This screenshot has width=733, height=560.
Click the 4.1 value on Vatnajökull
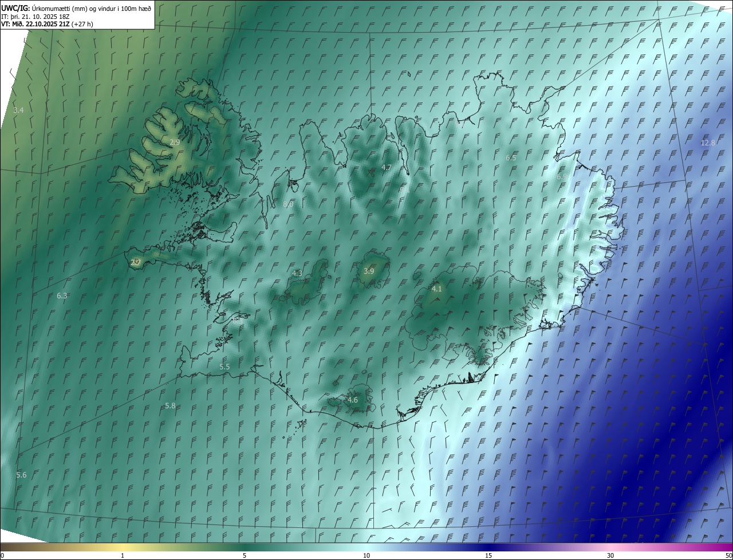(x=436, y=289)
